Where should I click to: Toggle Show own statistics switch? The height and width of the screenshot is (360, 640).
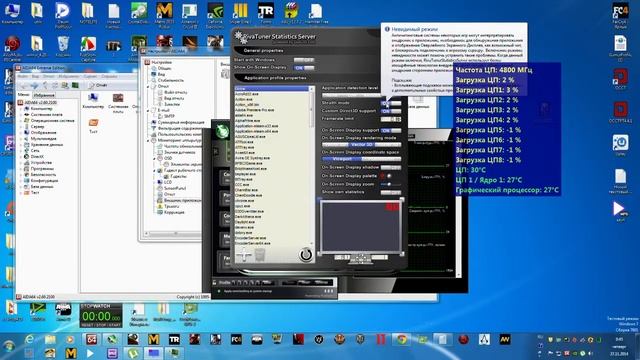tap(391, 192)
